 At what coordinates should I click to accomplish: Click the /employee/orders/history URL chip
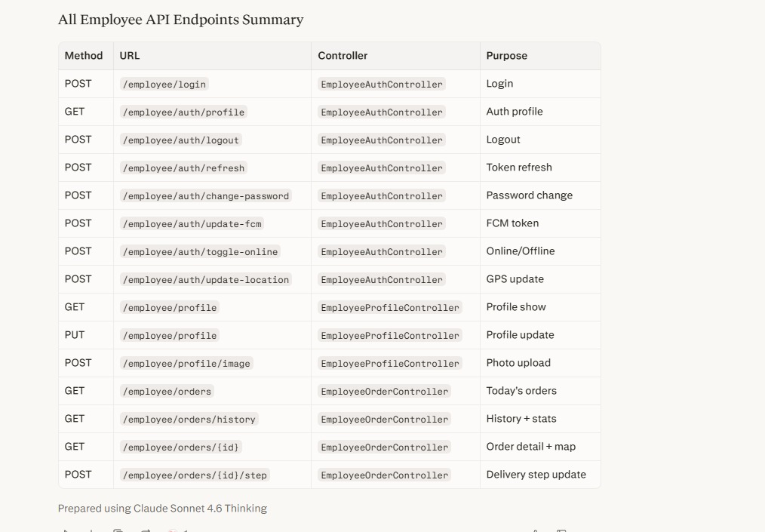point(189,419)
